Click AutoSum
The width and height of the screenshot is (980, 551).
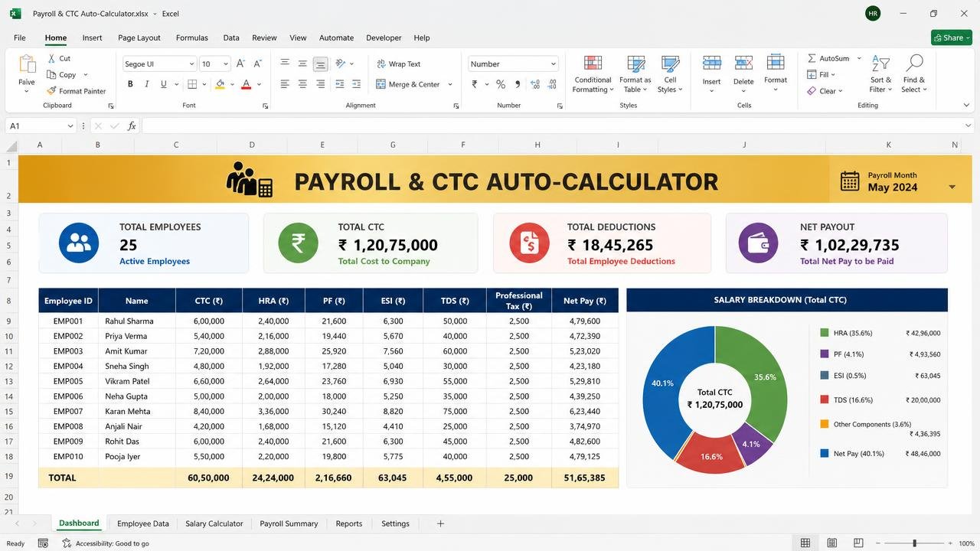828,58
